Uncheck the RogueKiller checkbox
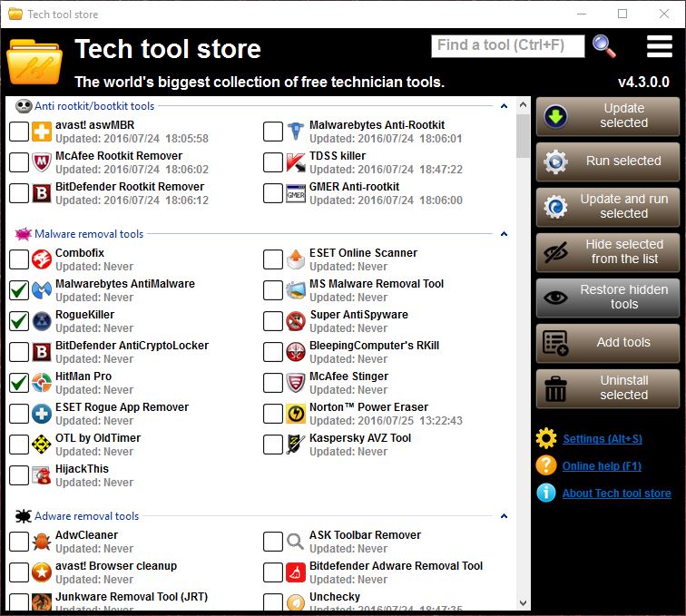 tap(19, 321)
